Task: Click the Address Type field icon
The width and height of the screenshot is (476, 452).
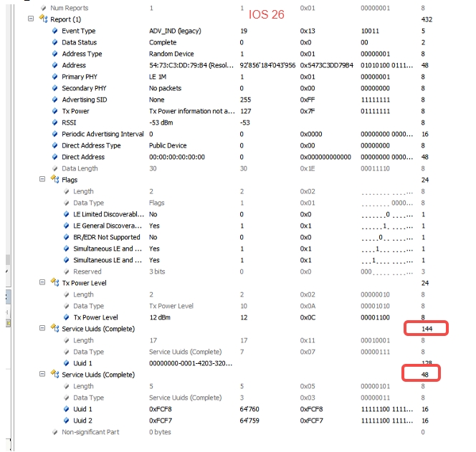Action: click(55, 54)
